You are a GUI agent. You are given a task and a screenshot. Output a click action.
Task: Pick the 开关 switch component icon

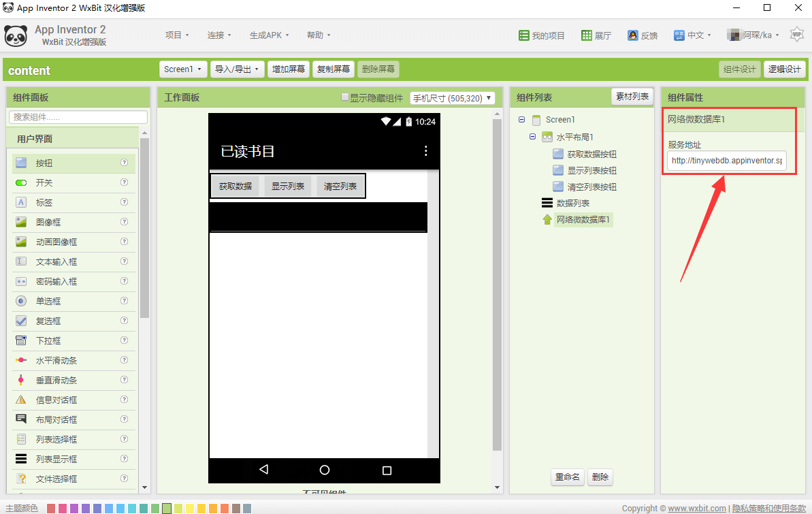coord(20,183)
